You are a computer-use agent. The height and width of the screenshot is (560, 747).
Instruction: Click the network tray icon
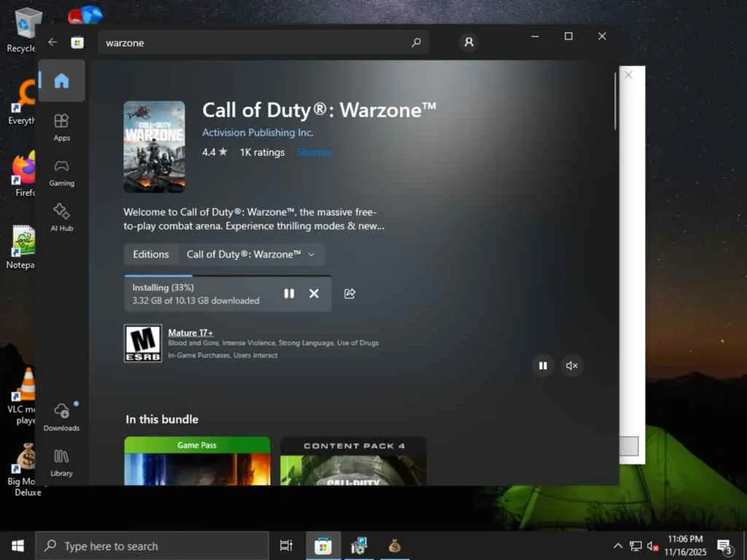pos(635,545)
